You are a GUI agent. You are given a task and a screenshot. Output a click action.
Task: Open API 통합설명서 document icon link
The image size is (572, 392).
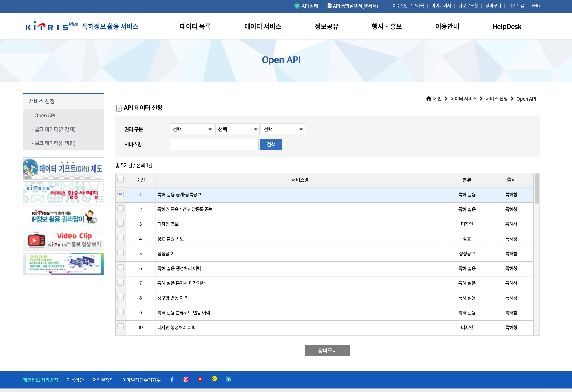329,6
